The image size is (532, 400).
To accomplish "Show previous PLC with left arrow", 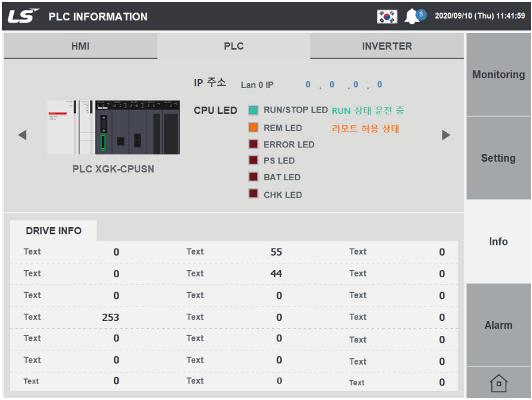I will click(22, 135).
